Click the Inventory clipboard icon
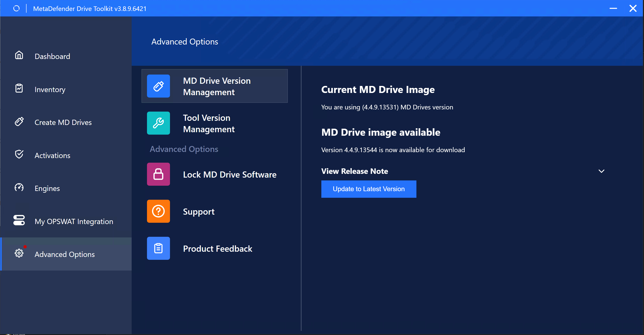The image size is (644, 335). (x=19, y=88)
